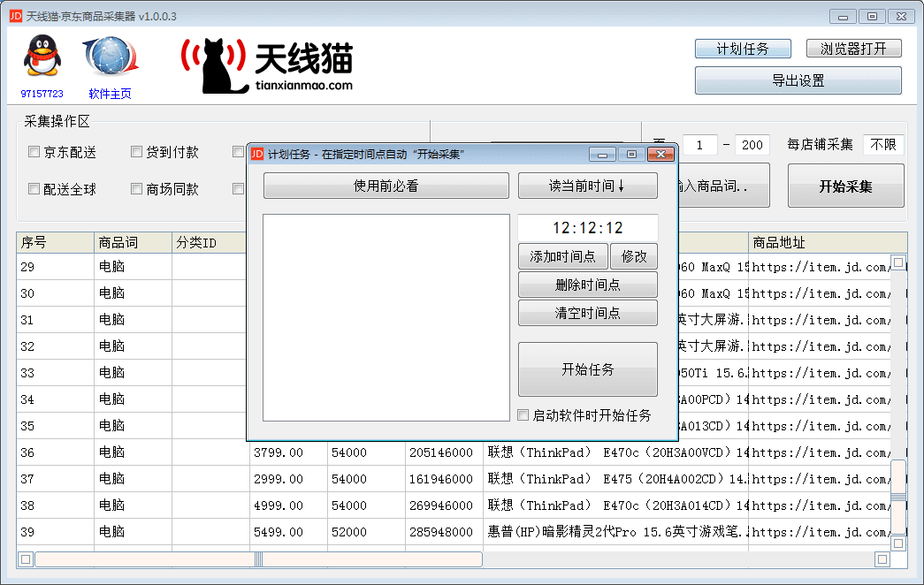Image resolution: width=924 pixels, height=585 pixels.
Task: Click the table's horizontal scroll left button
Action: click(x=26, y=559)
